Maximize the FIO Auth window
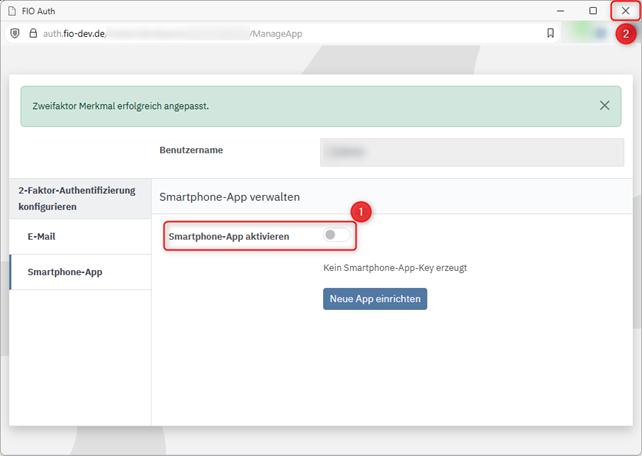This screenshot has height=456, width=642. (x=593, y=10)
